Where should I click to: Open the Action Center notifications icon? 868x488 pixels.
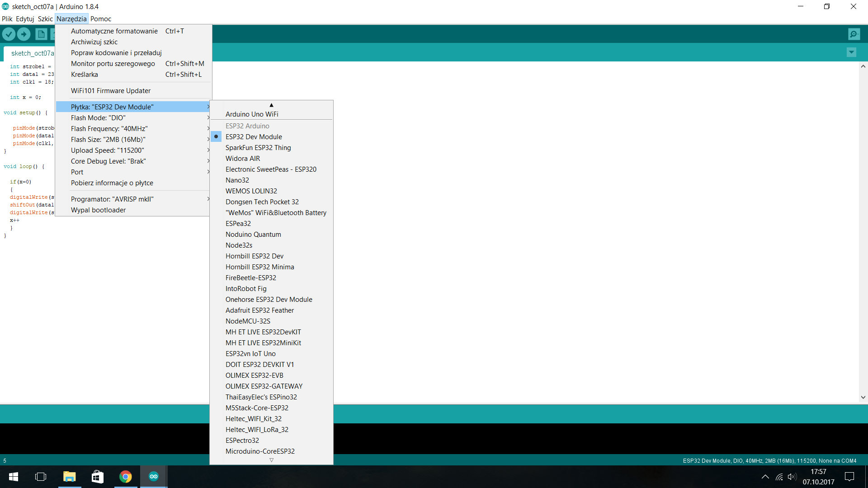tap(849, 477)
